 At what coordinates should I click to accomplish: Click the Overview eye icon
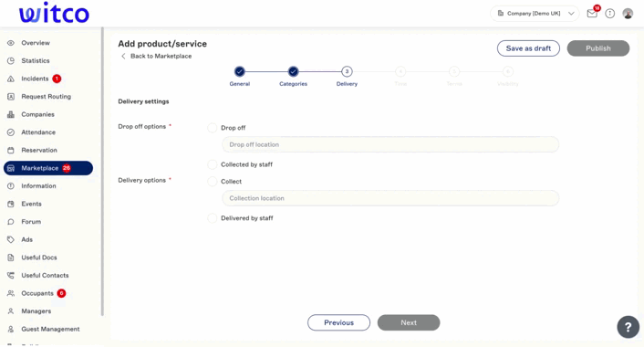[11, 43]
